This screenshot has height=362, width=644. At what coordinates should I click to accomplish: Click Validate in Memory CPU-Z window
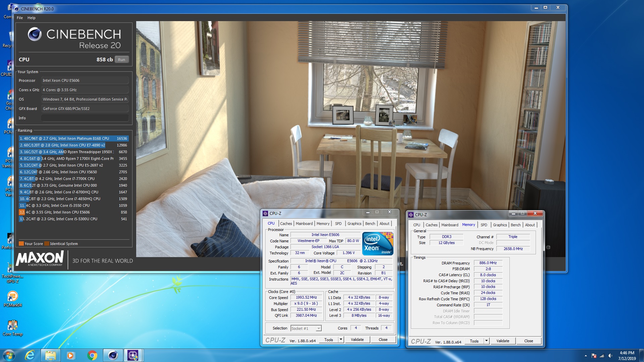[x=503, y=341]
